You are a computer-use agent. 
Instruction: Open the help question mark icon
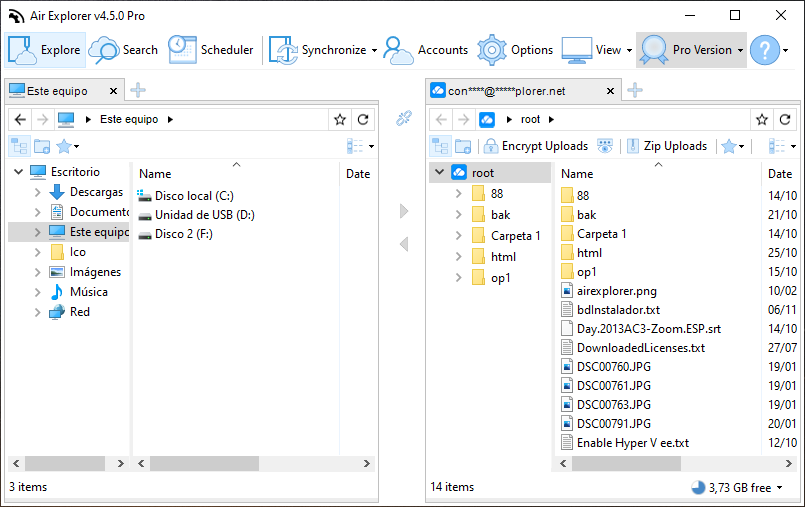(x=764, y=50)
